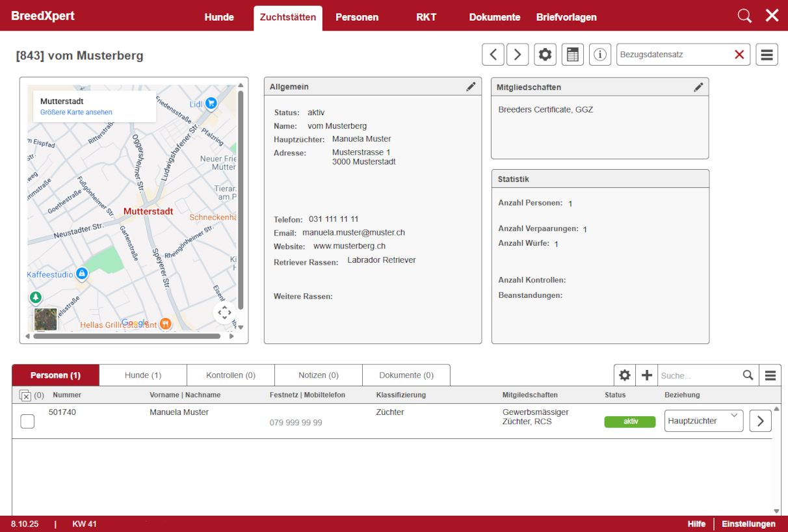Screen dimensions: 788x532
Task: Add a new person with plus icon
Action: (646, 375)
